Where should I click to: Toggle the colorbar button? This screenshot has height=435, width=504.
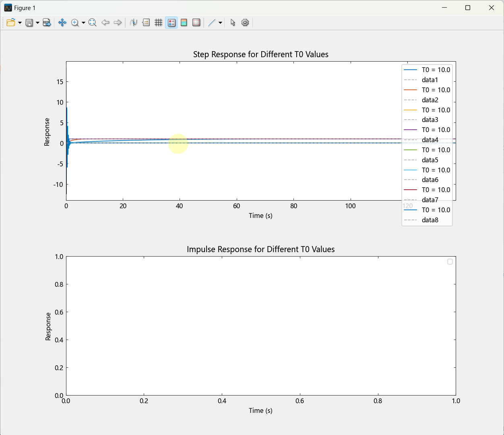(184, 23)
